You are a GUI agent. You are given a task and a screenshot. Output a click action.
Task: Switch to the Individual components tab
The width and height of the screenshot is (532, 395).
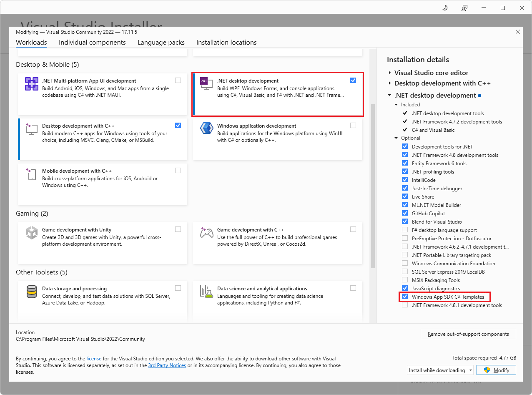[92, 42]
